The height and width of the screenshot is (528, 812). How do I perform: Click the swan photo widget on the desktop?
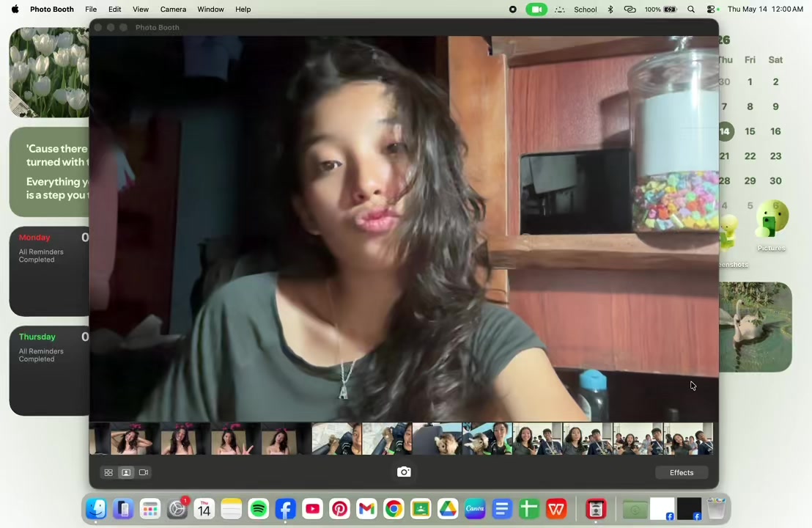[756, 327]
